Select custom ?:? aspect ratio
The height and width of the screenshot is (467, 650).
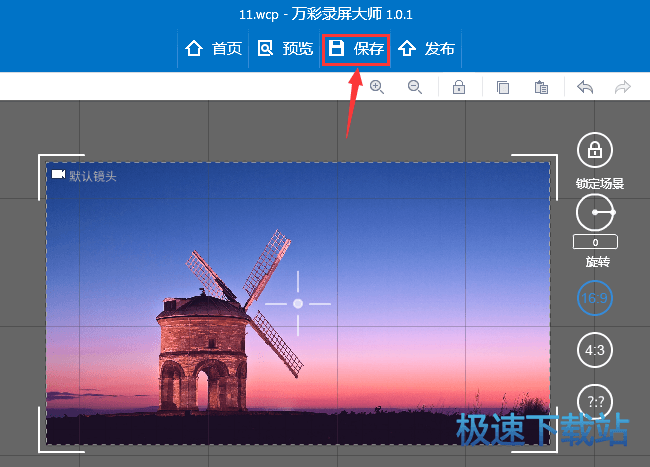pos(595,400)
